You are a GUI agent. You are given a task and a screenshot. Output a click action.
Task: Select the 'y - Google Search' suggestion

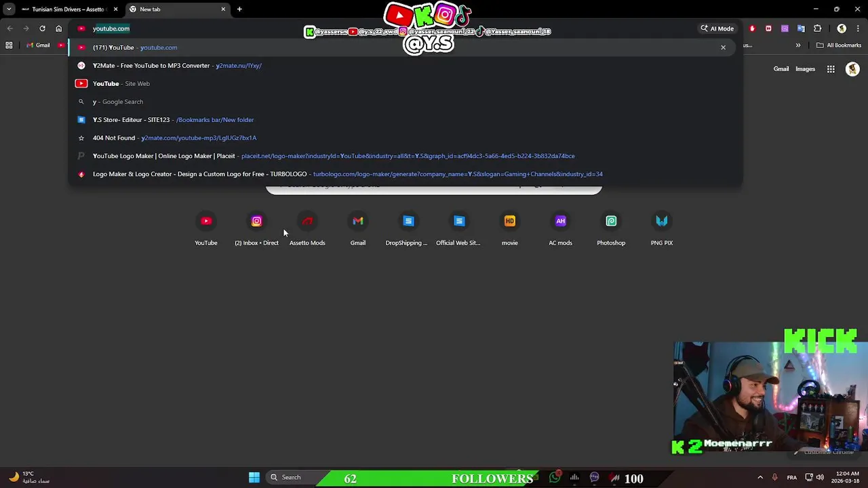coord(405,102)
